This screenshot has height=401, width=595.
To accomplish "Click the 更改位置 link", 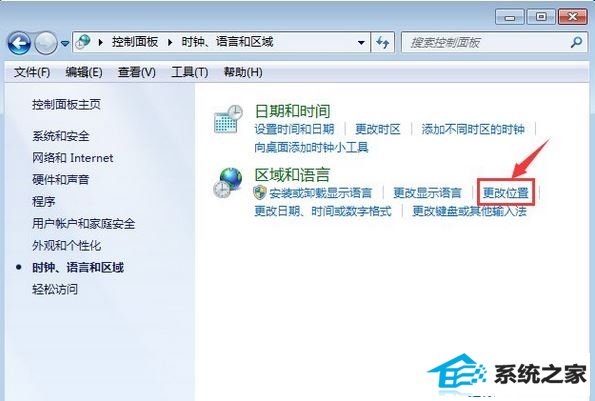I will coord(505,193).
